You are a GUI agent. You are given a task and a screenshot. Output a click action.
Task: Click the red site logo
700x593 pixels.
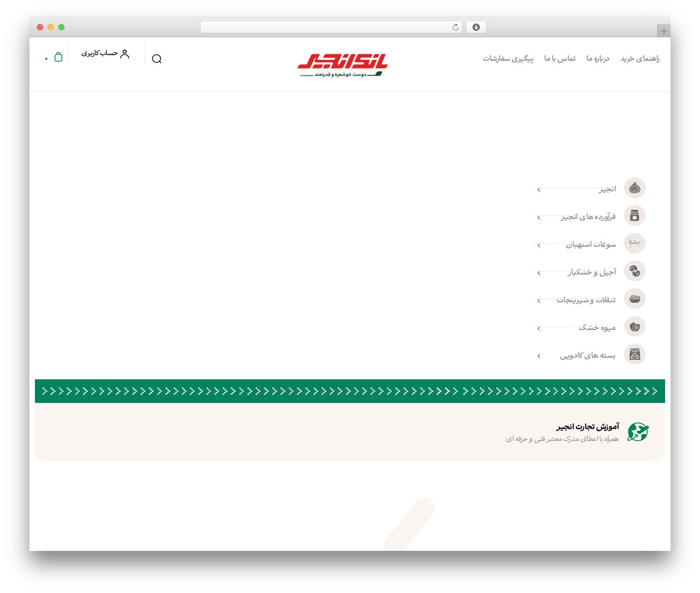click(343, 65)
